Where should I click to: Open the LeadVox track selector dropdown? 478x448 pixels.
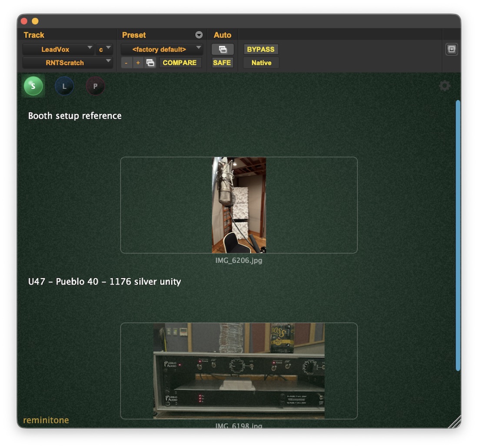click(x=58, y=49)
